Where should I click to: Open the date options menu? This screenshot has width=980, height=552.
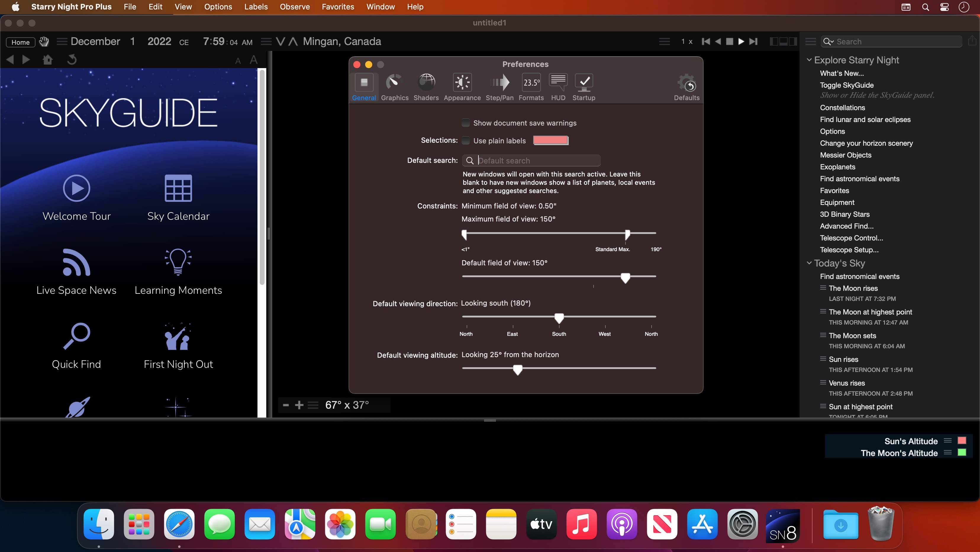coord(62,41)
